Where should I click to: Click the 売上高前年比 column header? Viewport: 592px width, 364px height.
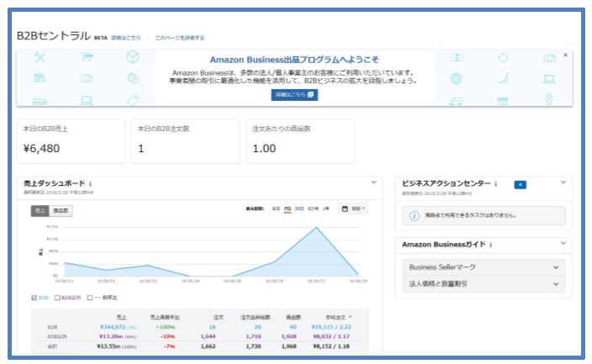(x=165, y=317)
